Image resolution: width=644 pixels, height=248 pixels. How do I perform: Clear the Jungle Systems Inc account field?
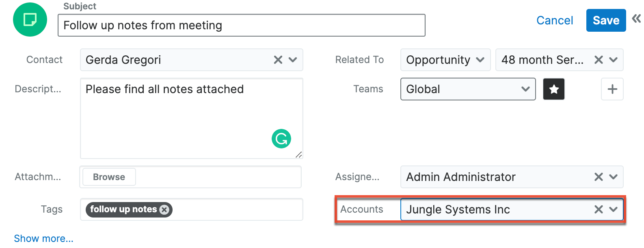click(598, 209)
